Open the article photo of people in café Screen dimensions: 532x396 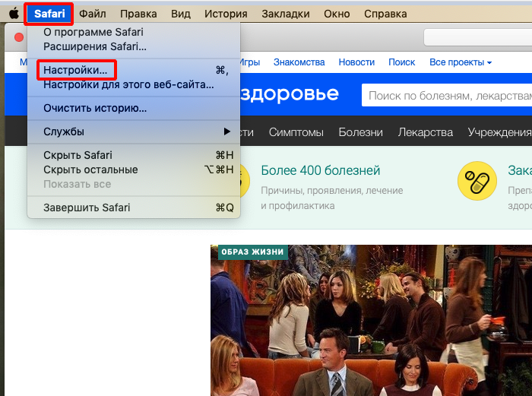click(x=371, y=320)
